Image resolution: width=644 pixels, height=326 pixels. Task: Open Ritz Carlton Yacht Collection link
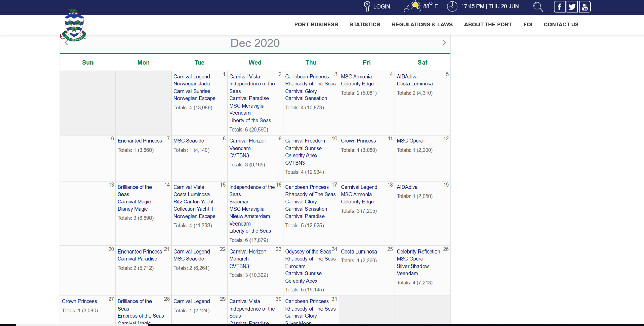194,205
